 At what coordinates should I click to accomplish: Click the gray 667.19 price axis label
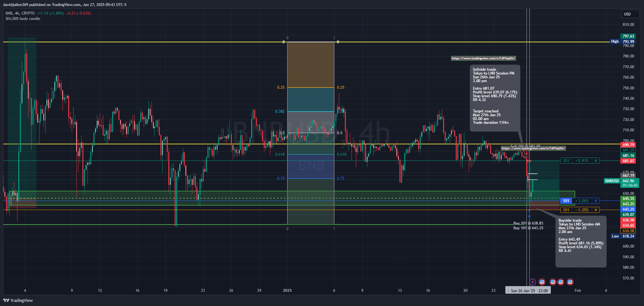pos(629,176)
